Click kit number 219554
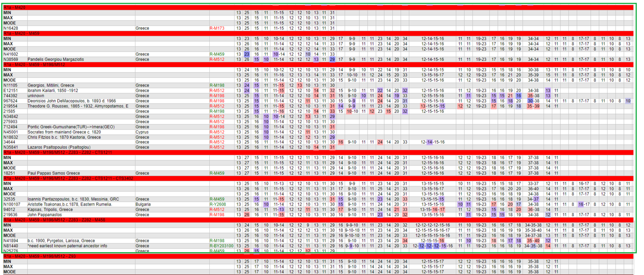 click(x=10, y=106)
